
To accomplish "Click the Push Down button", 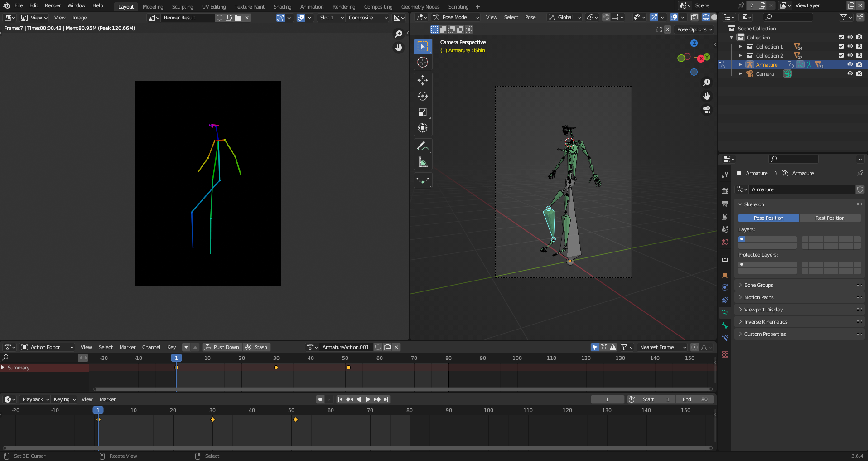I will pos(222,347).
